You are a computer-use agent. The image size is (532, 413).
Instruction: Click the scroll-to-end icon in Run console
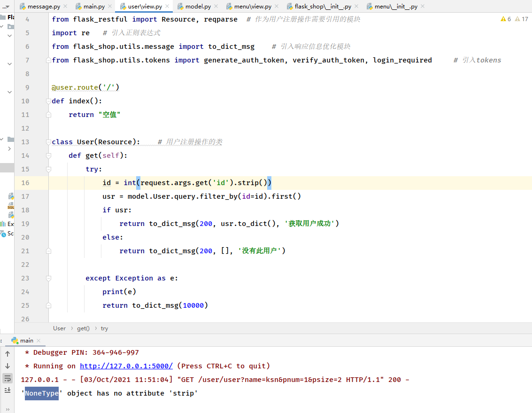pyautogui.click(x=8, y=390)
